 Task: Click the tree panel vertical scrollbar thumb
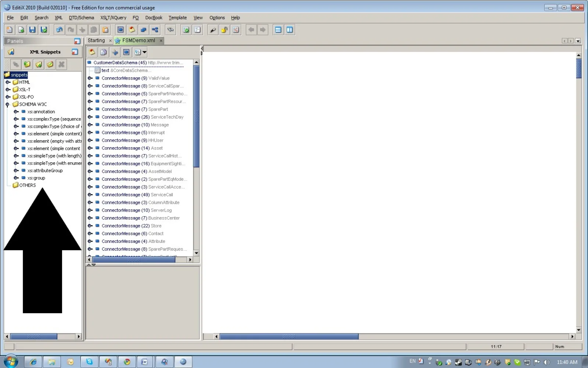[196, 116]
